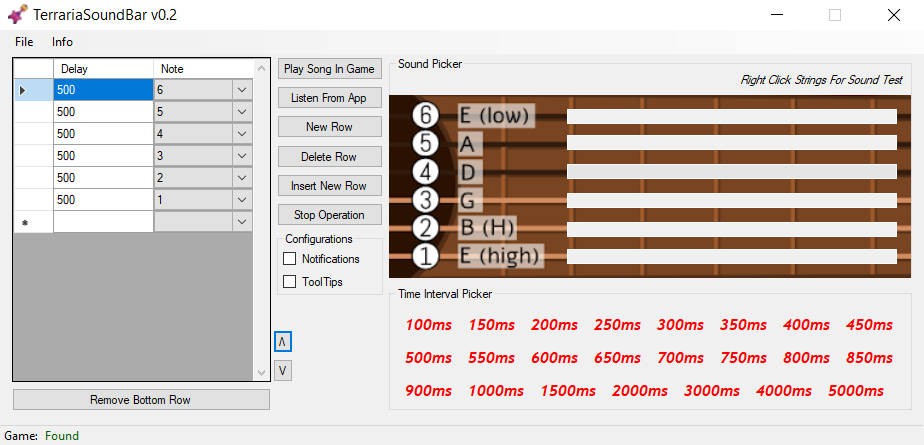Click the string 4 number circle
Screen dimensions: 924x445
coord(425,172)
